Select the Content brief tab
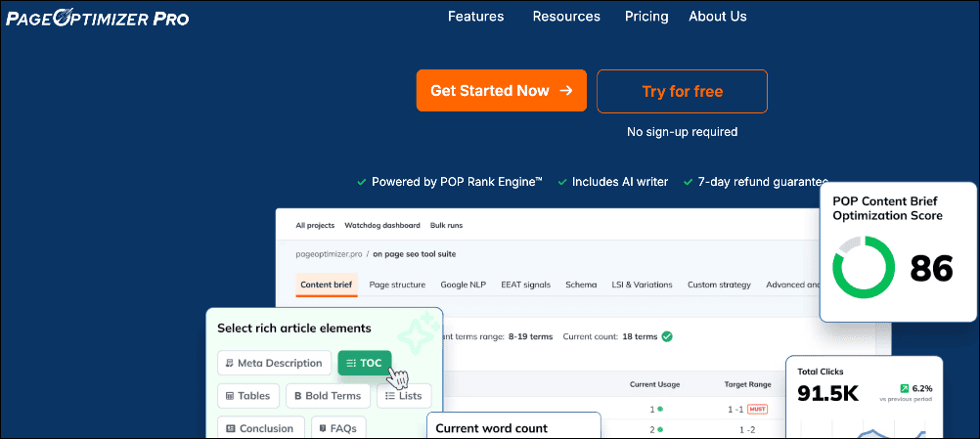980x439 pixels. (327, 285)
